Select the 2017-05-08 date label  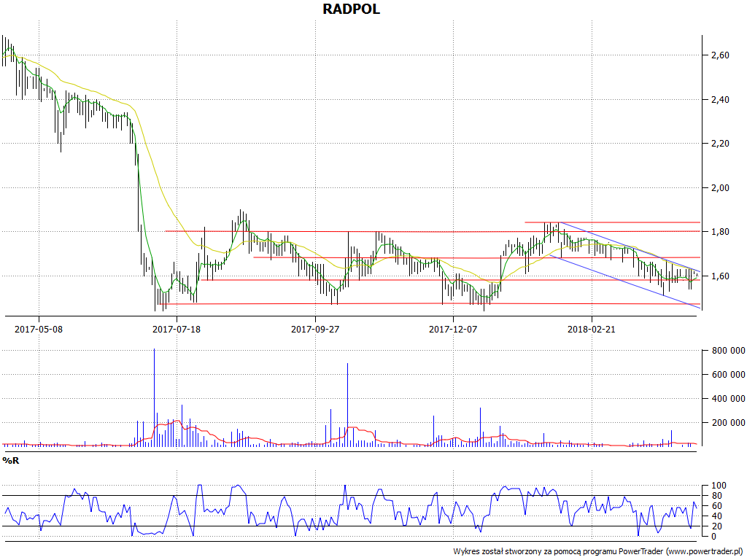click(x=39, y=329)
